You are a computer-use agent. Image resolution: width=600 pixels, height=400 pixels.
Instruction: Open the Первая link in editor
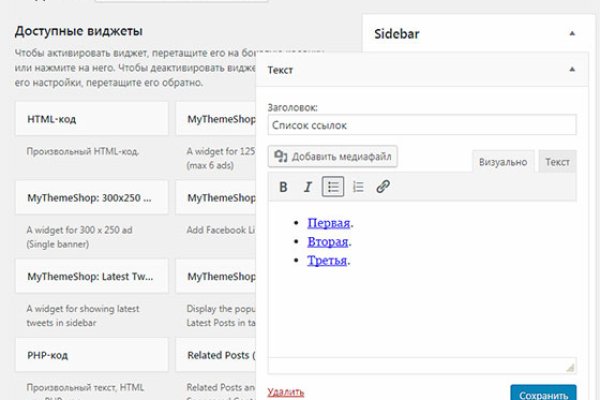[329, 223]
